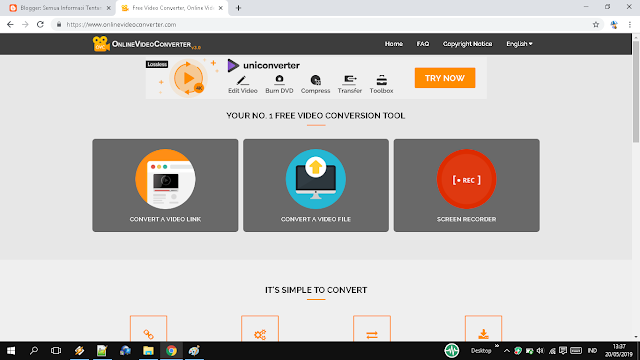This screenshot has width=640, height=360.
Task: Launch the Screen Recorder red REC icon
Action: (x=467, y=179)
